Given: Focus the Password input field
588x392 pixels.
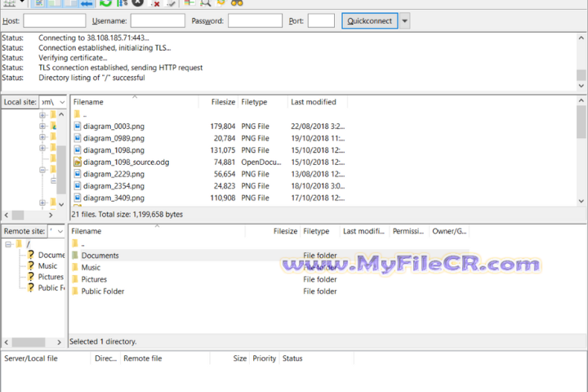Looking at the screenshot, I should 255,20.
